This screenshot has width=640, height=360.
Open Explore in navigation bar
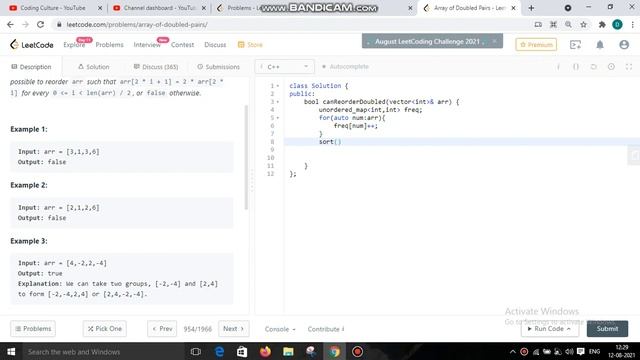[x=74, y=44]
